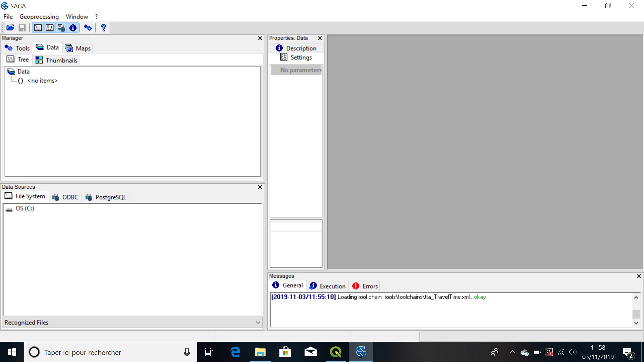The height and width of the screenshot is (362, 644).
Task: Open the Window menu
Action: click(x=77, y=16)
